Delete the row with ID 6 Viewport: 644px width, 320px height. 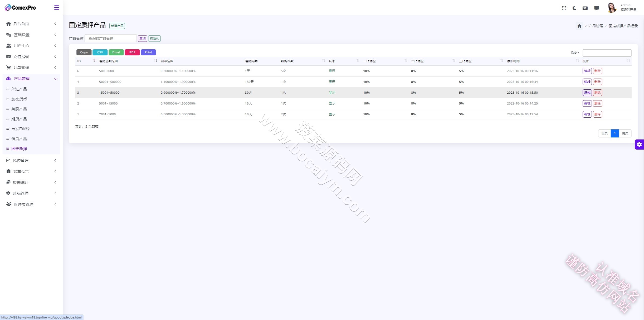597,71
